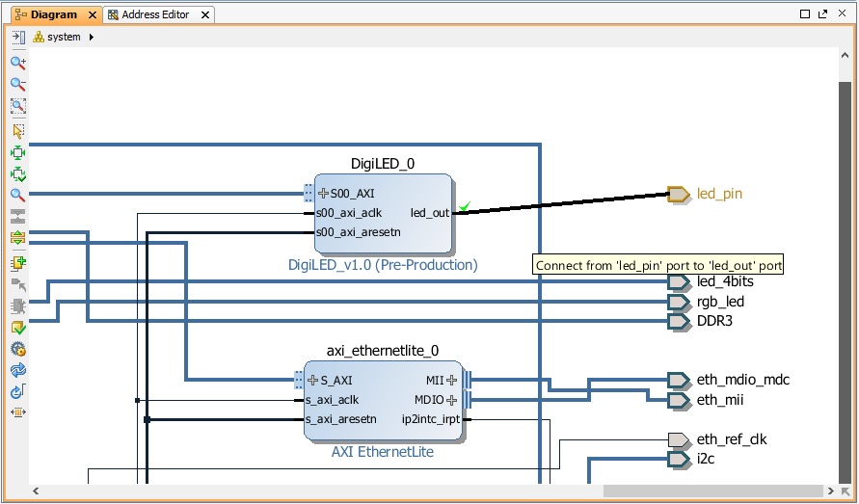Select the i2c external port
This screenshot has height=504, width=859.
678,459
